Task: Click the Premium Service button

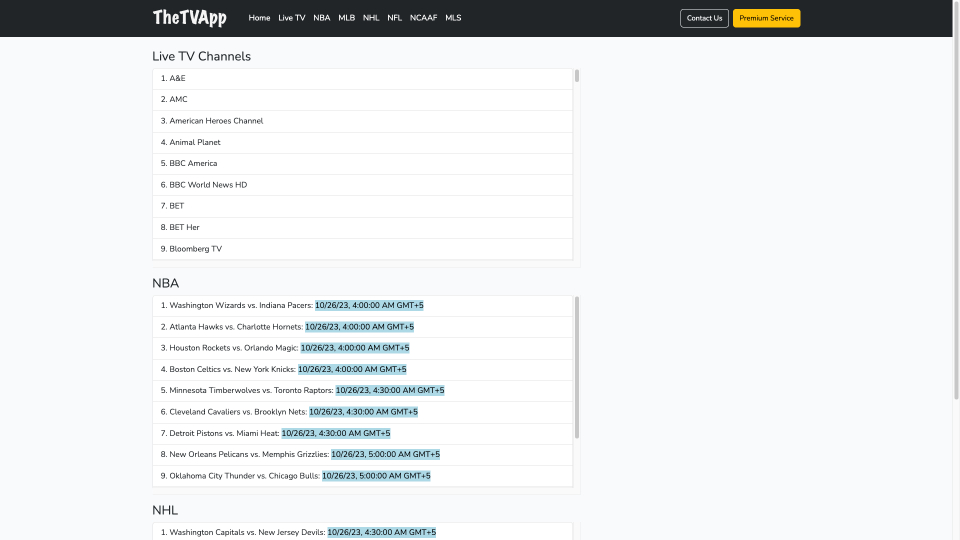Action: (766, 18)
